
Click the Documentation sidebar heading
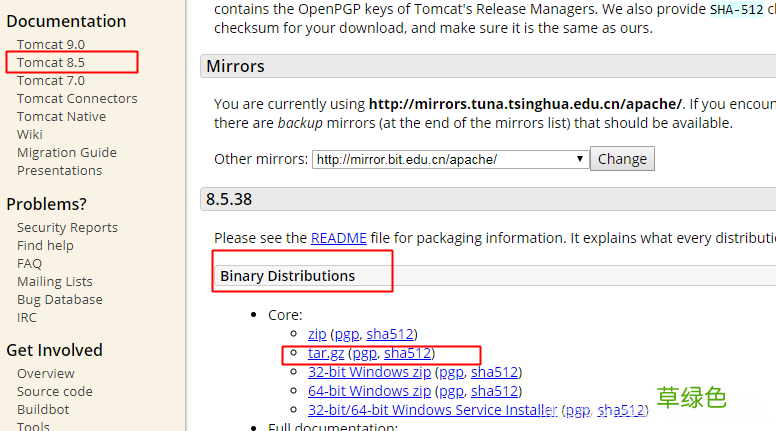click(66, 21)
